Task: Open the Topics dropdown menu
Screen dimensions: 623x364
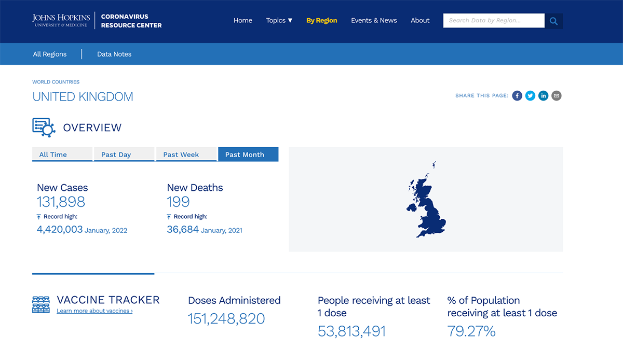Action: [x=279, y=20]
